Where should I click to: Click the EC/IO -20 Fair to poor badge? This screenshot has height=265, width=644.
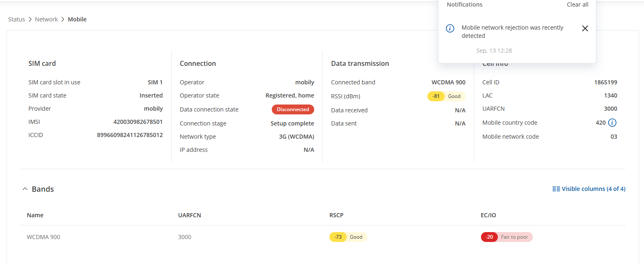point(506,237)
